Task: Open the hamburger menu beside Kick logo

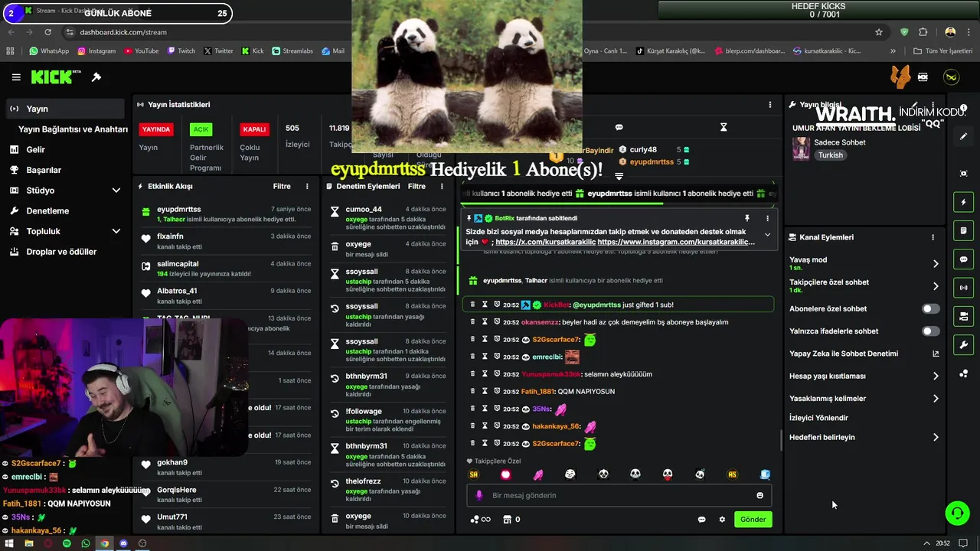Action: (x=16, y=77)
